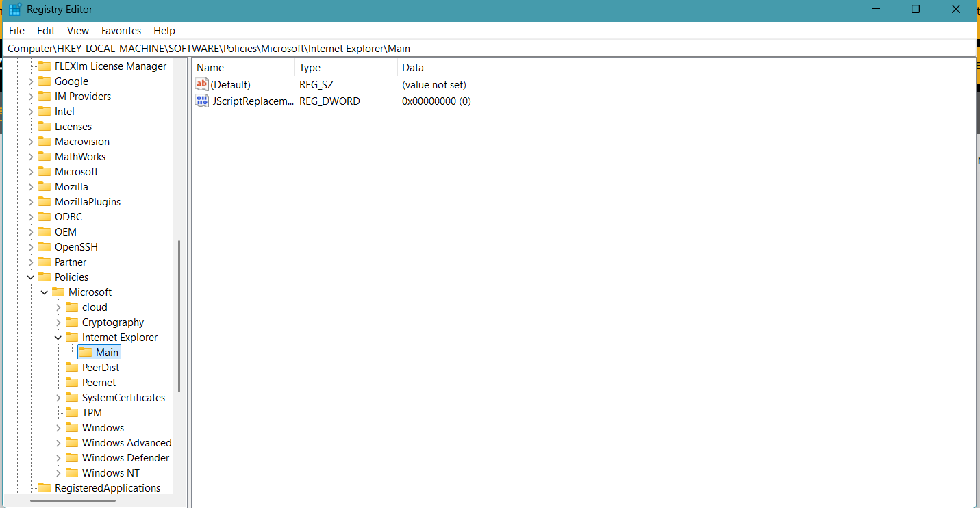The width and height of the screenshot is (980, 508).
Task: Click the Peernet folder icon
Action: coord(72,383)
